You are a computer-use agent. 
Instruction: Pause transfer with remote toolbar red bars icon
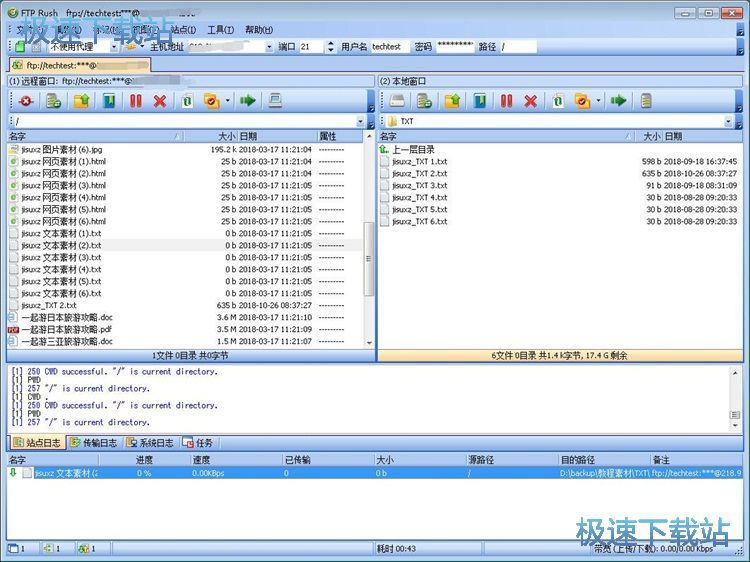click(x=136, y=101)
